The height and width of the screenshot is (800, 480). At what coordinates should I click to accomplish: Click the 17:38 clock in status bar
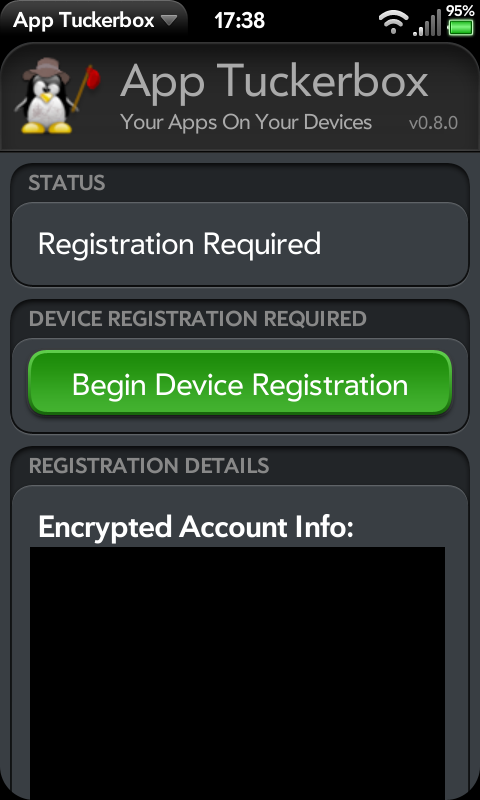coord(239,21)
